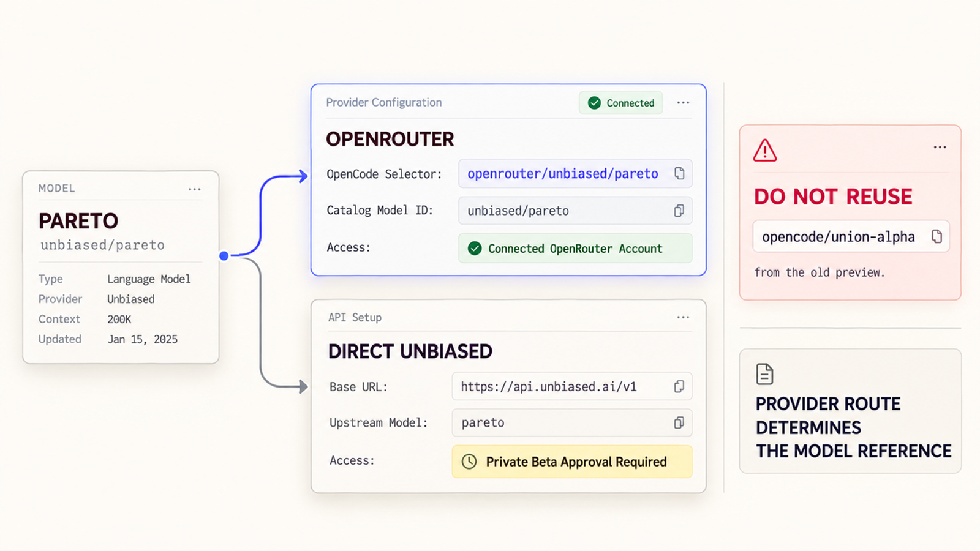Click the OPENROUTER heading

[x=390, y=140]
